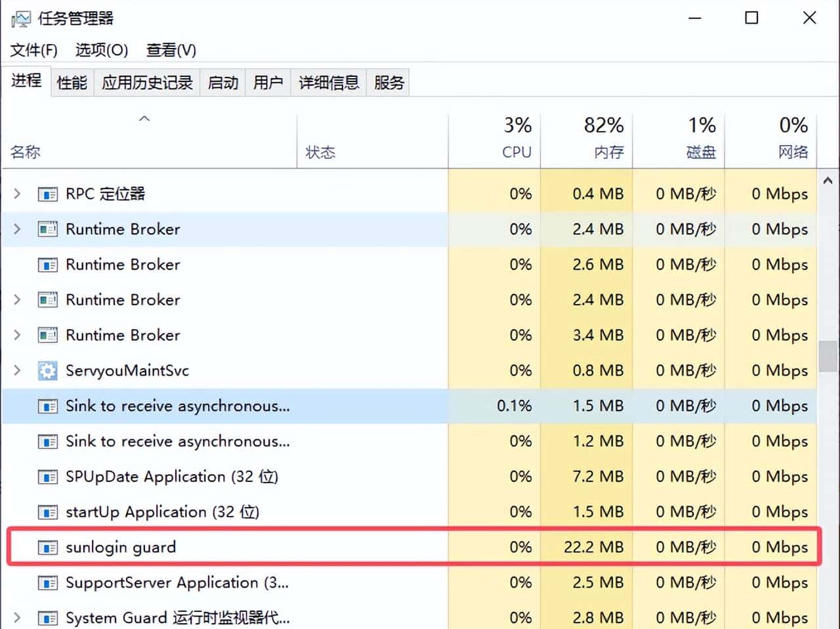Open the 文件 menu
This screenshot has height=629, width=840.
33,50
